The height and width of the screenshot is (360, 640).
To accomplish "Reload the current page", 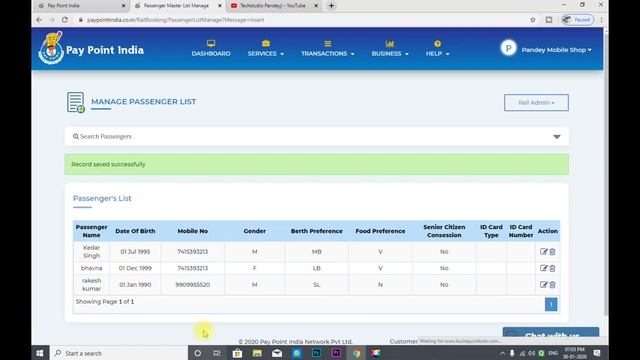I will tap(65, 20).
